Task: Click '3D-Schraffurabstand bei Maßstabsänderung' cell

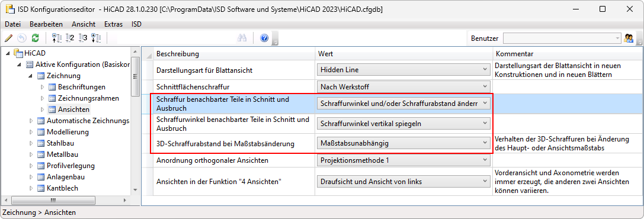Action: click(x=234, y=144)
